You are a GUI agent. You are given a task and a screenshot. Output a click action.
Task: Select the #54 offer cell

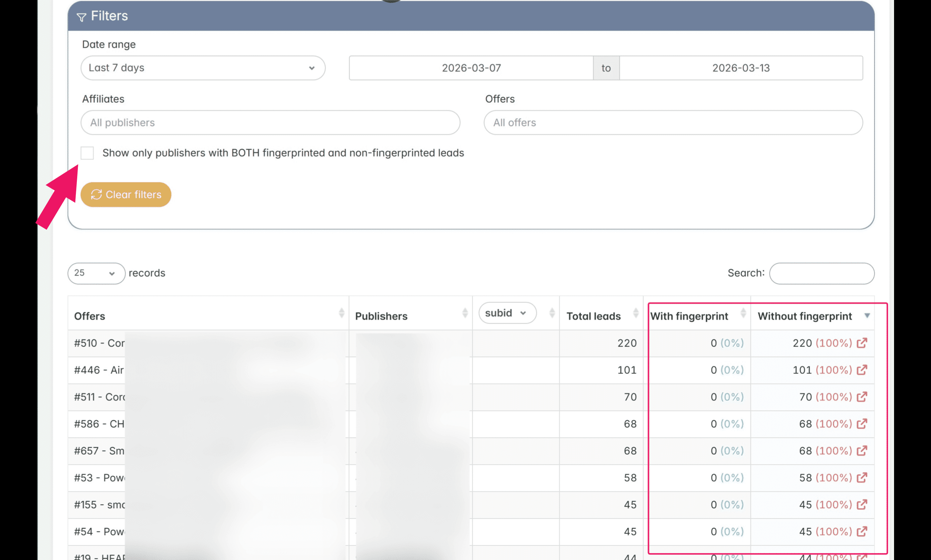point(208,532)
